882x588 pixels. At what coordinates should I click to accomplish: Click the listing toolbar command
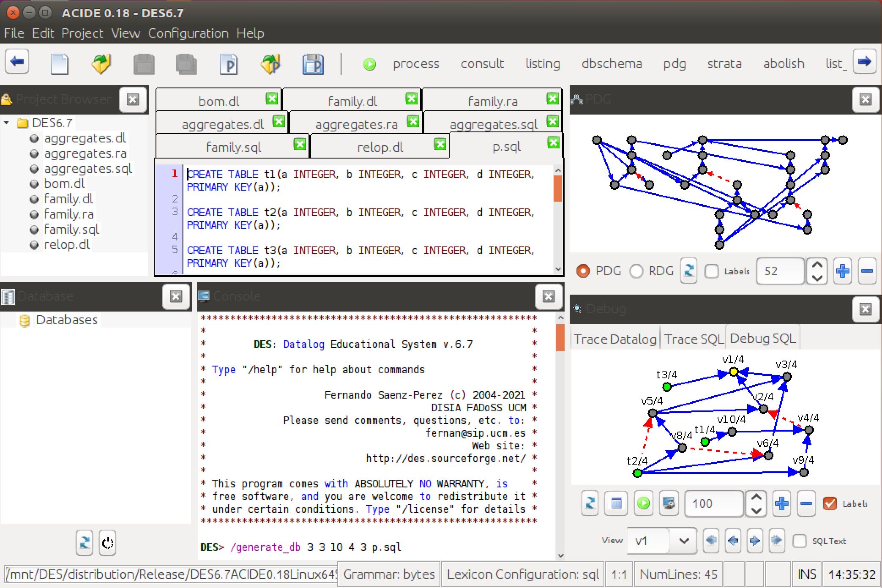click(x=543, y=64)
